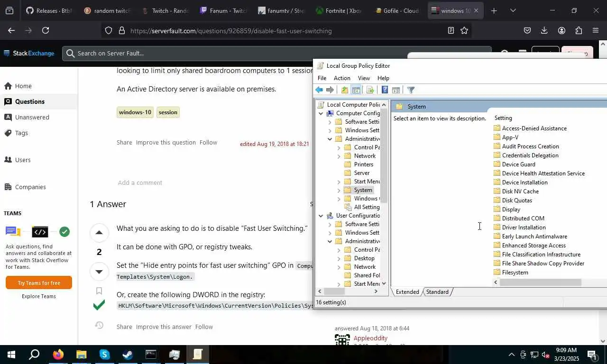Image resolution: width=607 pixels, height=364 pixels.
Task: Show the answer activity history clock icon
Action: pos(99,325)
